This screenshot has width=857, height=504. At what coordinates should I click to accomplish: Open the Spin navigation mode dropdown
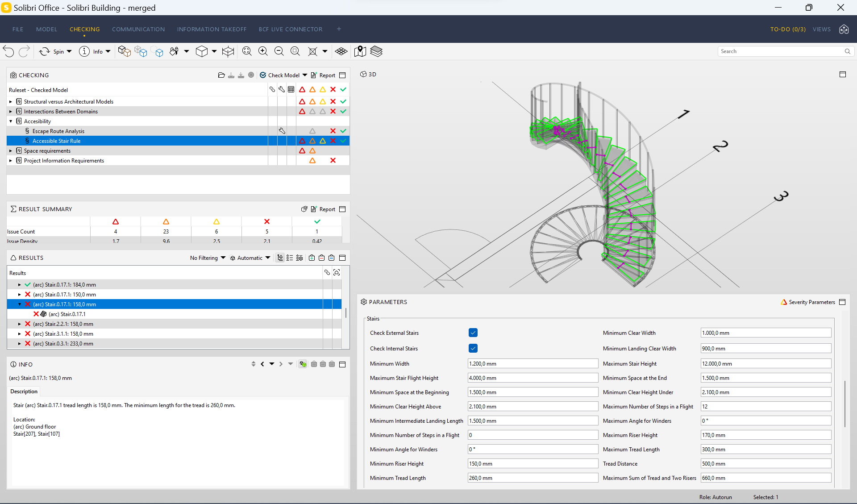69,51
